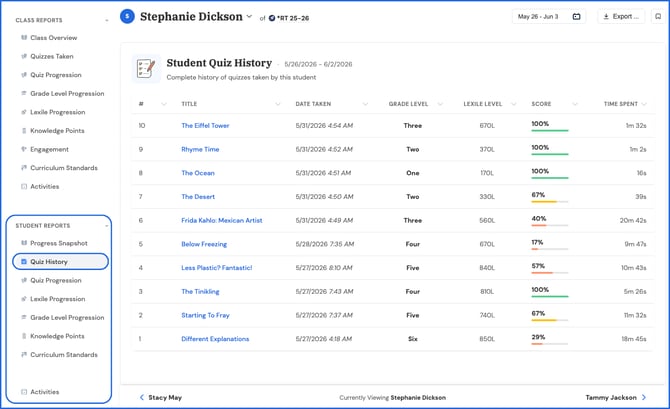Collapse the Student Reports section
This screenshot has height=409, width=670.
tap(106, 226)
